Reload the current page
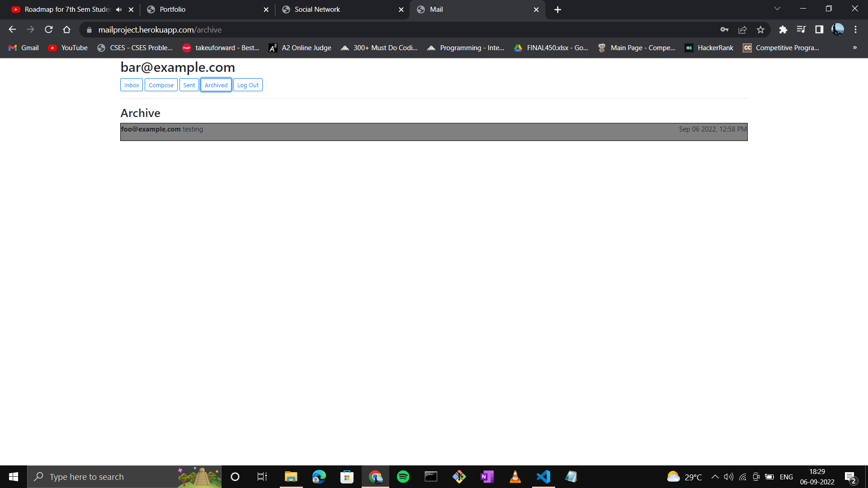 (48, 29)
